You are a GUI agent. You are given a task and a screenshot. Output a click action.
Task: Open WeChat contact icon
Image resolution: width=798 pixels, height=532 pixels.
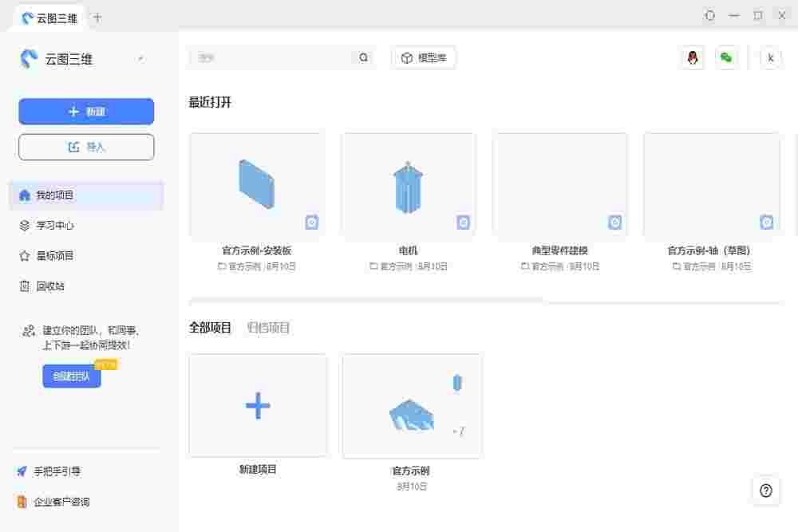point(727,57)
